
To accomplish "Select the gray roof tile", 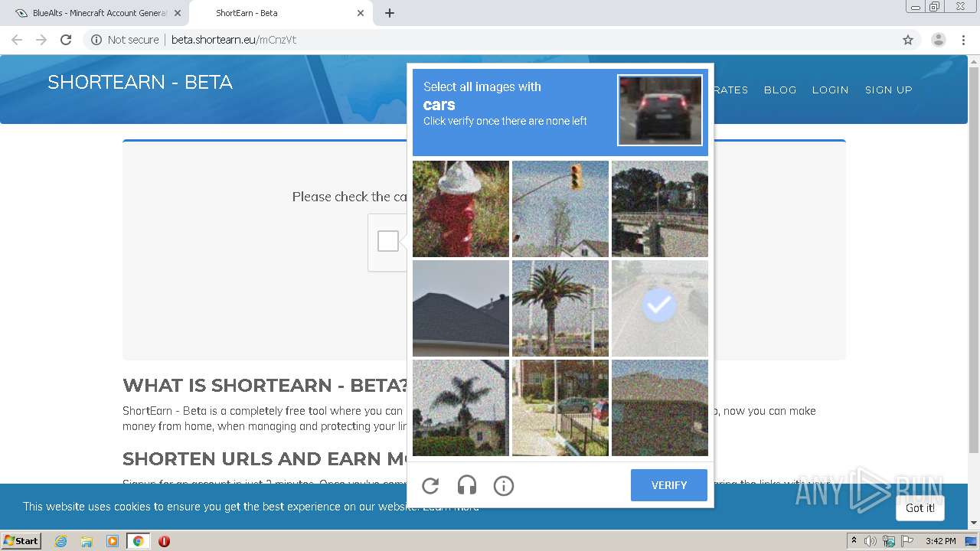I will coord(461,308).
